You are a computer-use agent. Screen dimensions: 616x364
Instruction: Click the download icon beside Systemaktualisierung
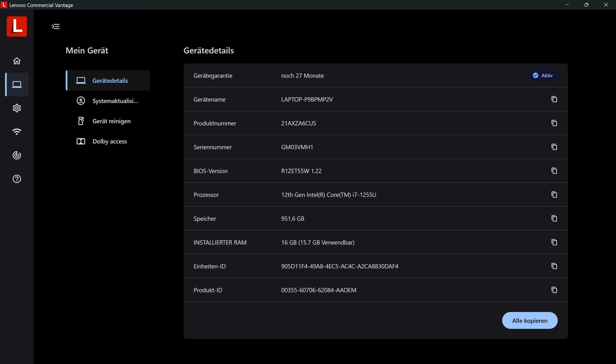[x=81, y=101]
